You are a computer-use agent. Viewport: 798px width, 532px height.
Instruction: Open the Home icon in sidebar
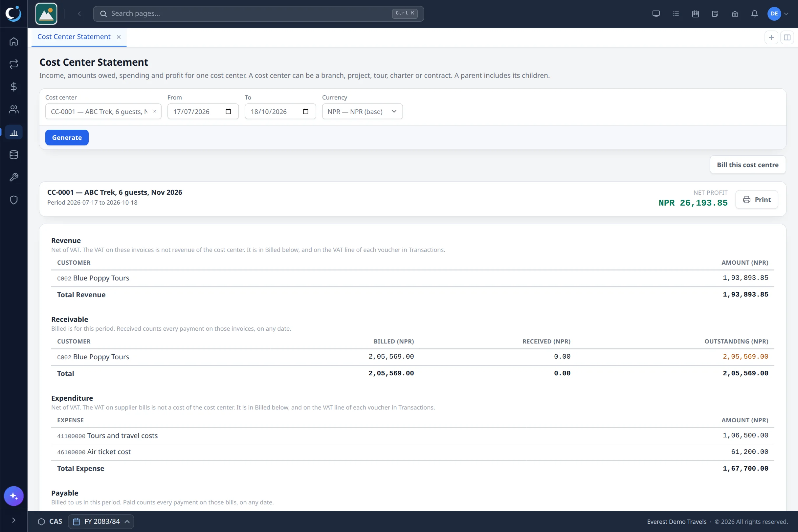13,41
